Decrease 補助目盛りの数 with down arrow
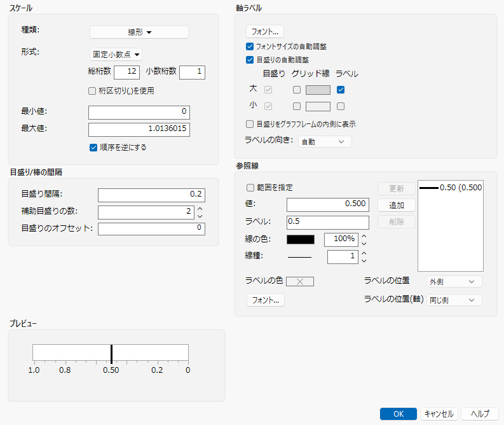The image size is (504, 425). 200,216
